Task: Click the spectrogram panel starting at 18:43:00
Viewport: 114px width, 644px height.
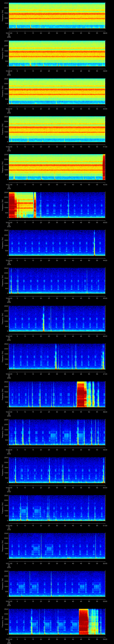Action: coord(57,243)
